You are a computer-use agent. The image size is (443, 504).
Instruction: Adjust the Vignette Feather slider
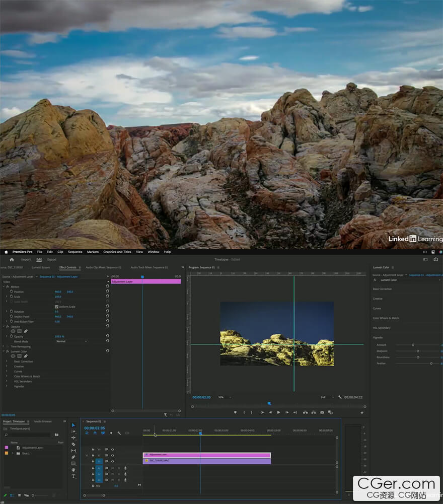pyautogui.click(x=431, y=363)
